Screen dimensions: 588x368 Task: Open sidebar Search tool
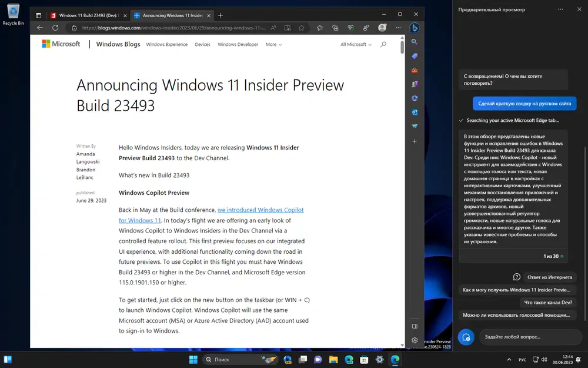[x=415, y=42]
